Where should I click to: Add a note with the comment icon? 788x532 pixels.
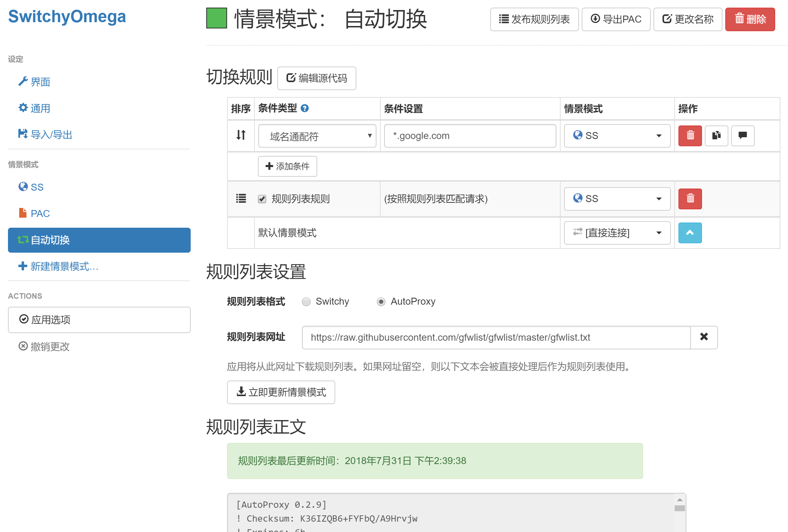(742, 136)
